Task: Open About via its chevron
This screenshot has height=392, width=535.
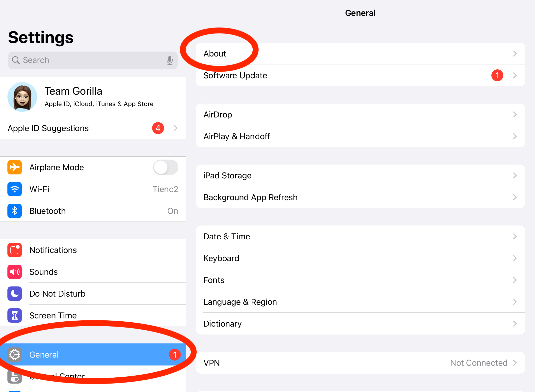Action: click(515, 54)
